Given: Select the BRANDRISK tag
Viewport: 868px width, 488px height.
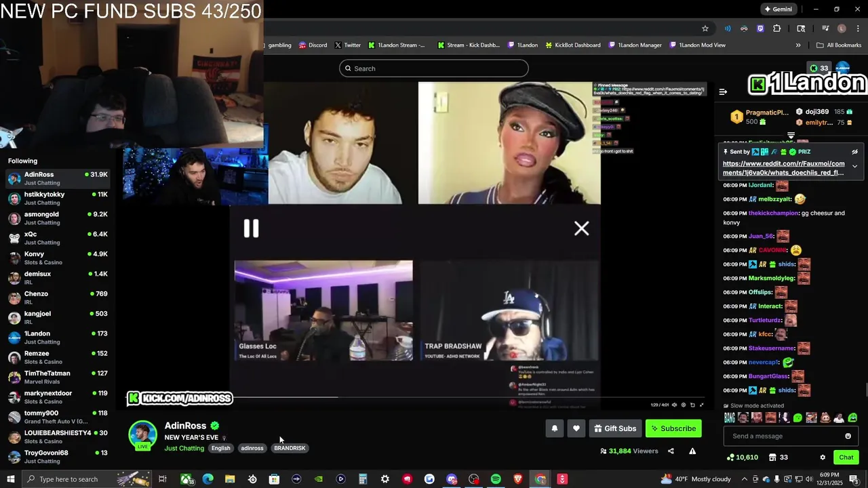Looking at the screenshot, I should [x=290, y=448].
